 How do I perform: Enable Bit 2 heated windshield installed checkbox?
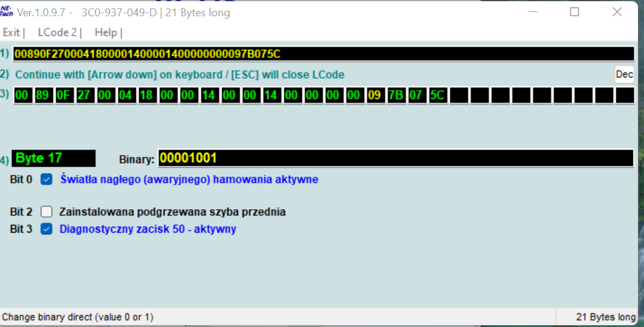click(x=46, y=212)
